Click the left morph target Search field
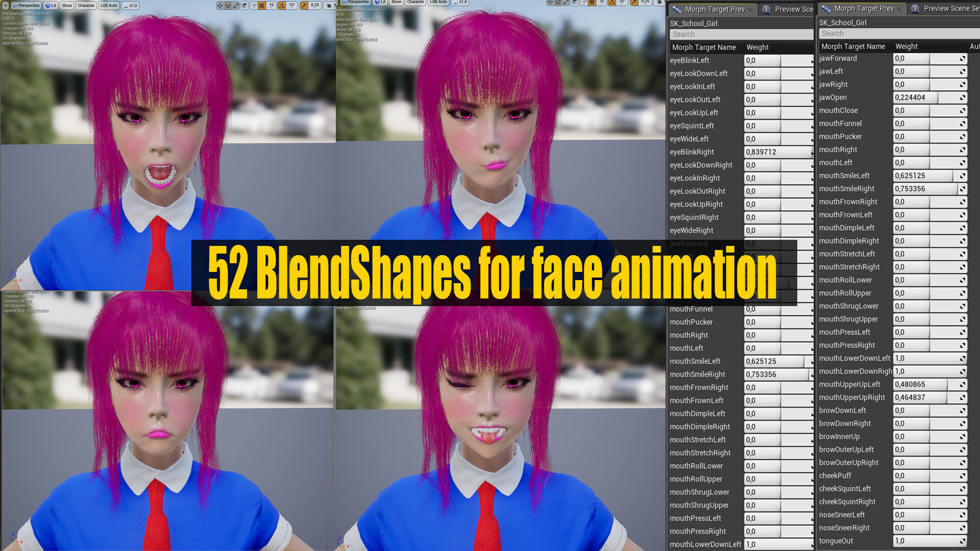The image size is (980, 551). pos(740,34)
